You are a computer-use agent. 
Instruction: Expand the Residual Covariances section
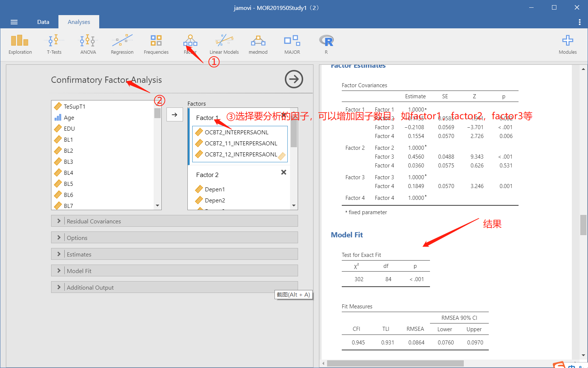(x=175, y=221)
